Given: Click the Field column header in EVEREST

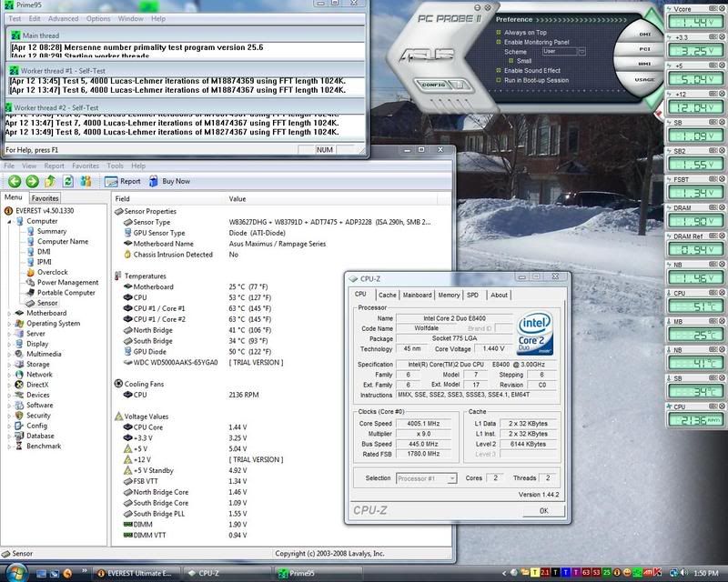Looking at the screenshot, I should 168,198.
